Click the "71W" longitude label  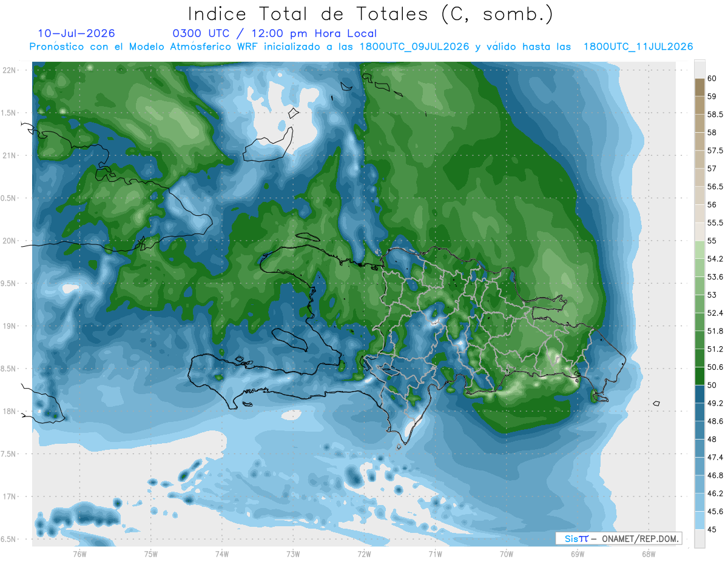(435, 554)
